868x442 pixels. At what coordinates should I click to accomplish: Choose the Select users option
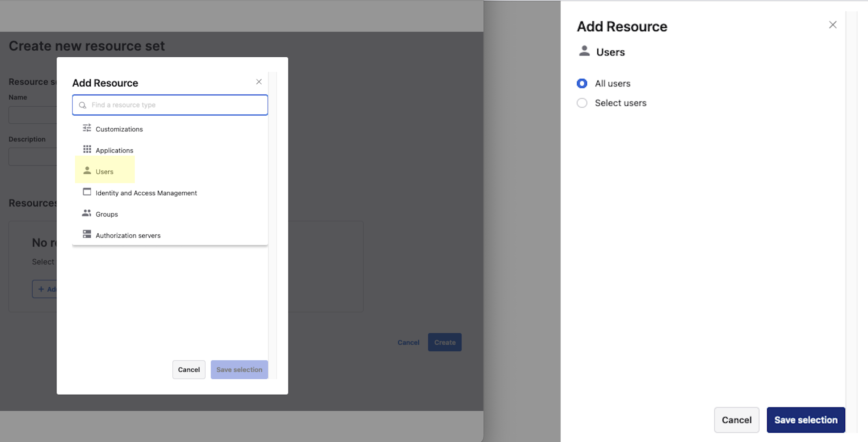coord(582,103)
